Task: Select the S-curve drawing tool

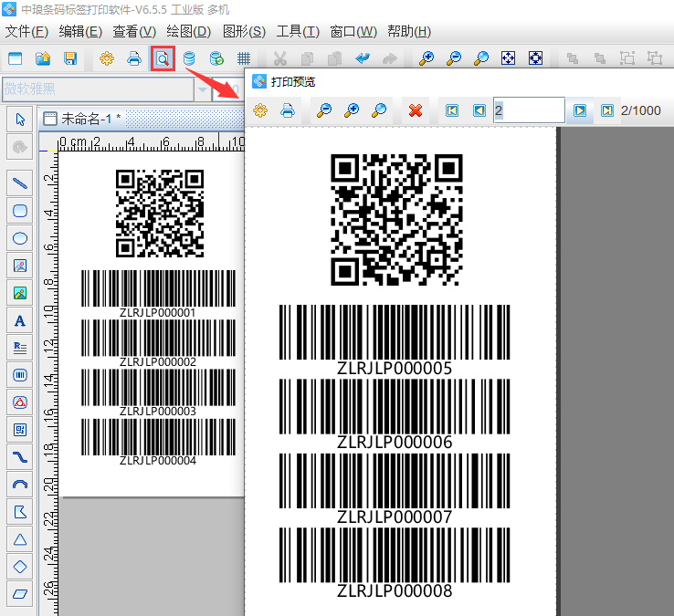Action: point(20,457)
